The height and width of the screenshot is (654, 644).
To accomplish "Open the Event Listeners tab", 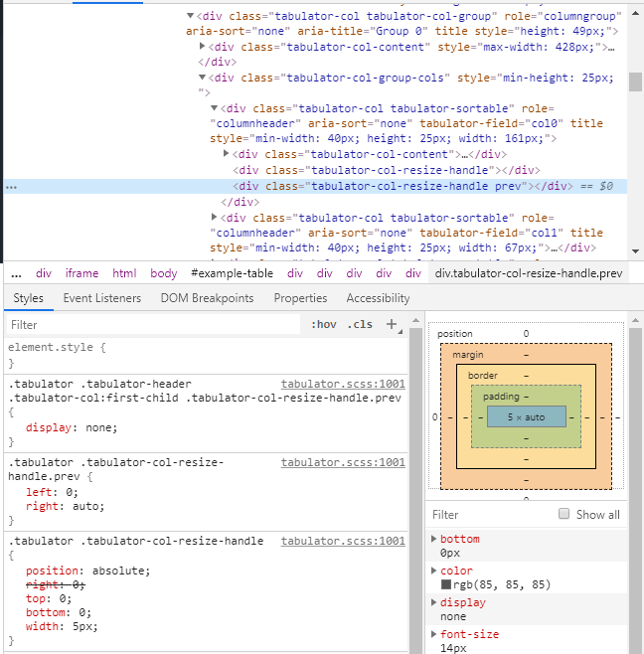I will tap(102, 298).
